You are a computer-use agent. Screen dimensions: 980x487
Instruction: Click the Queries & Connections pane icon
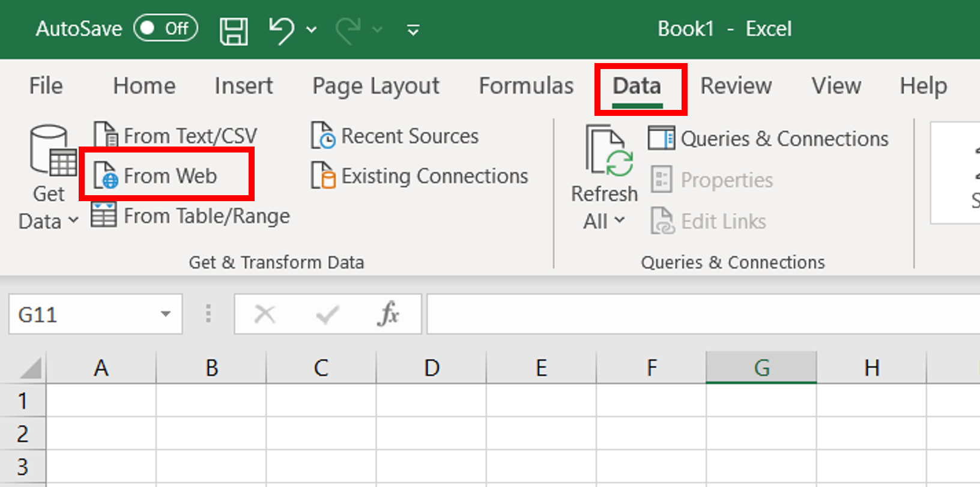coord(661,138)
